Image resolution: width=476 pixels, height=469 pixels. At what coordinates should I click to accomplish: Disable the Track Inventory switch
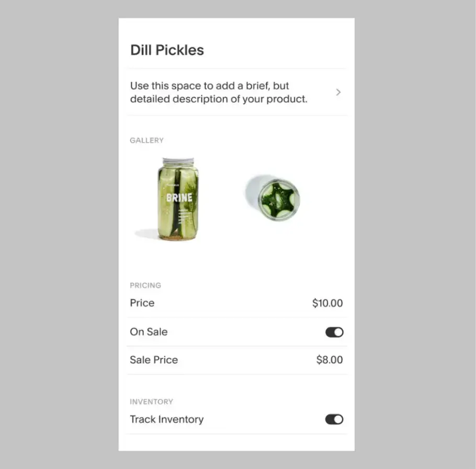pyautogui.click(x=334, y=419)
